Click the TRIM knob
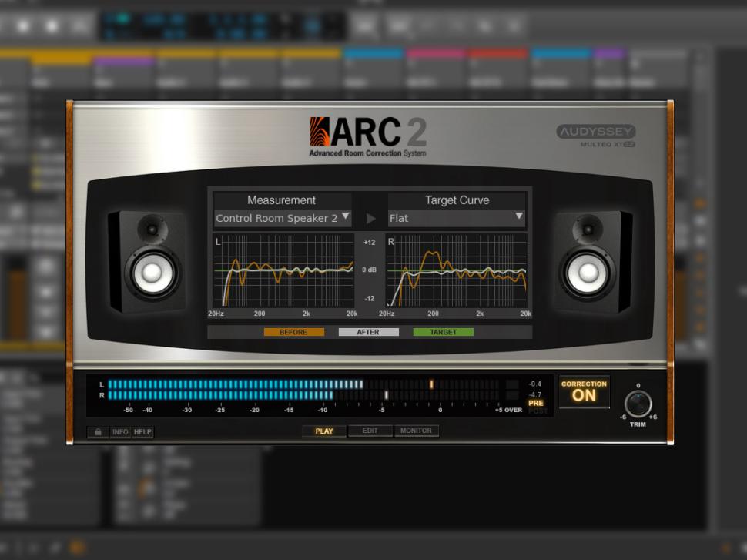The image size is (747, 560). click(638, 404)
